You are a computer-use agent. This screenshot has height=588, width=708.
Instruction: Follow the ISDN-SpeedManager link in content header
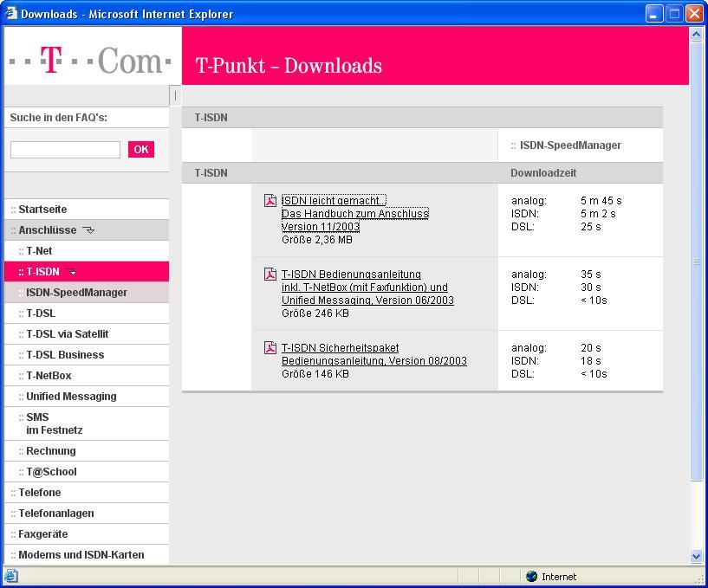(x=570, y=145)
